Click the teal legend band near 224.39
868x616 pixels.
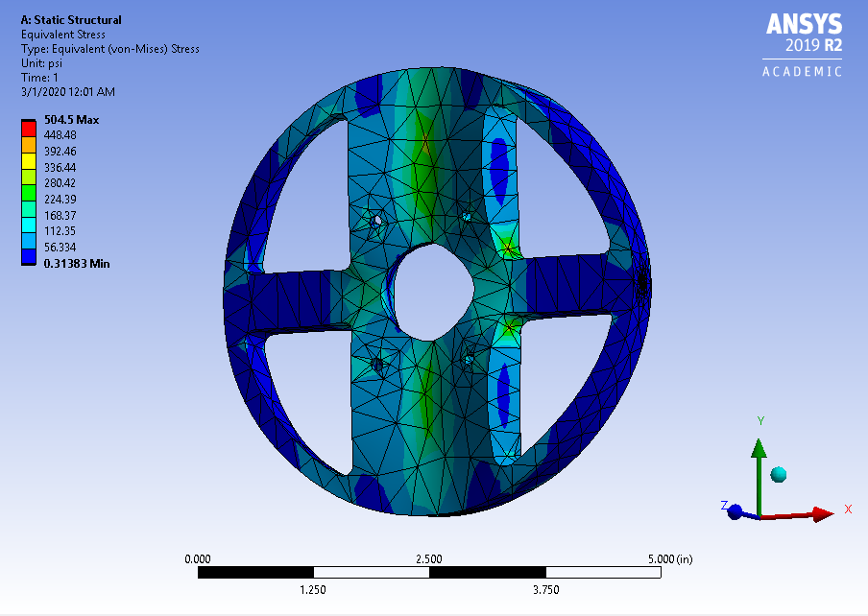coord(29,208)
